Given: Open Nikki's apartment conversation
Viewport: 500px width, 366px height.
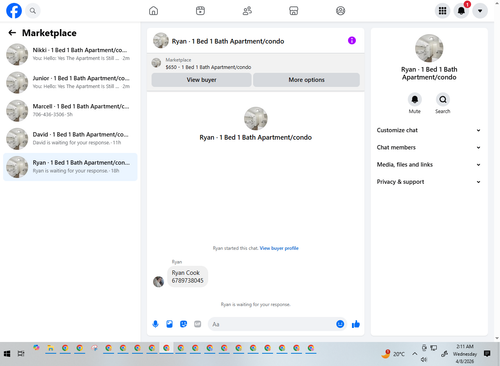Looking at the screenshot, I should pos(70,54).
